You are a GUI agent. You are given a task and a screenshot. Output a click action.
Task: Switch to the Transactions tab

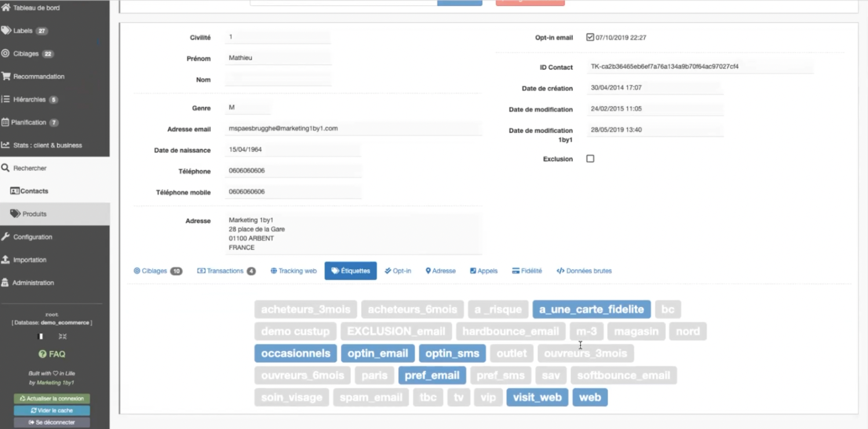point(226,271)
